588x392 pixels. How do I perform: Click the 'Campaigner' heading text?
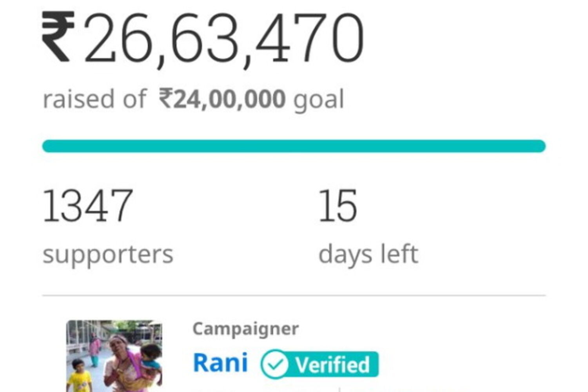(x=245, y=329)
